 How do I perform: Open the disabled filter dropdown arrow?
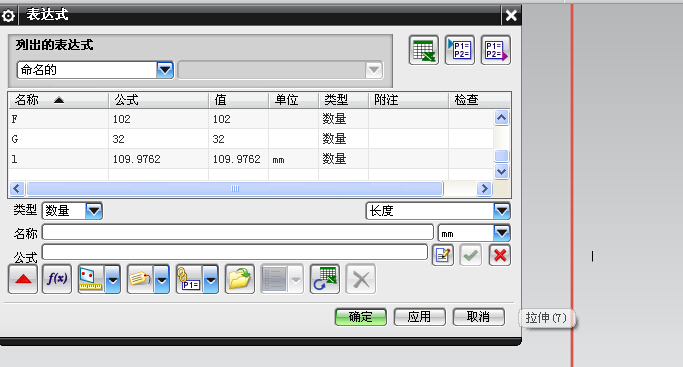(374, 70)
